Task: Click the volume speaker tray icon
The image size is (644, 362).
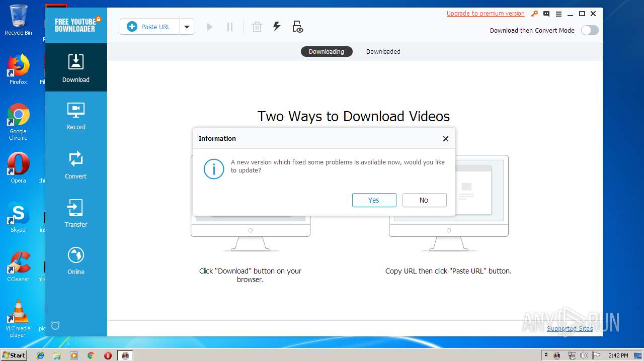Action: tap(584, 355)
